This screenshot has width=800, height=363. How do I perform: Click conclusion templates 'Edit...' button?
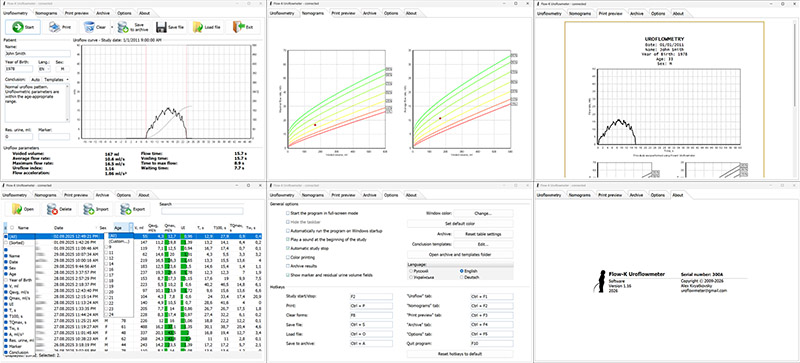click(x=483, y=244)
